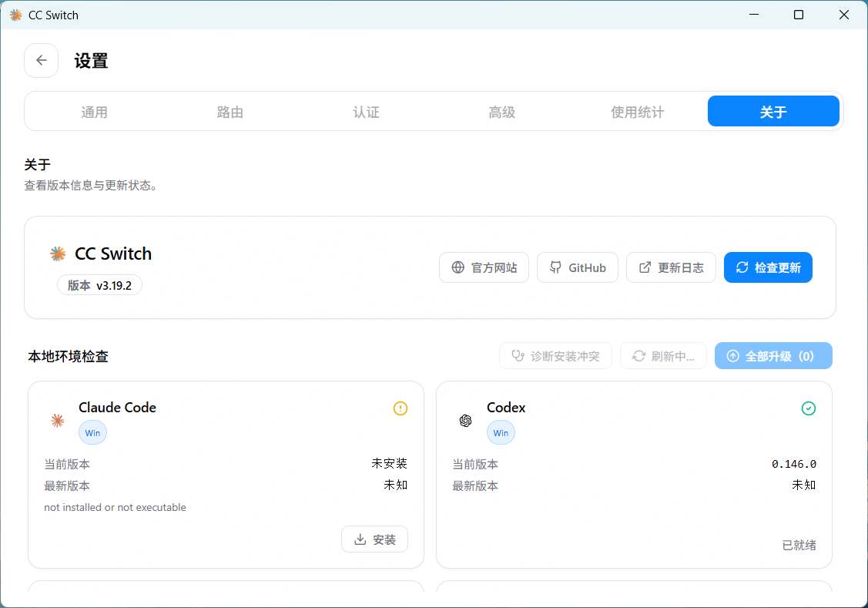The image size is (868, 608).
Task: Switch to the 路由 tab
Action: (x=230, y=112)
